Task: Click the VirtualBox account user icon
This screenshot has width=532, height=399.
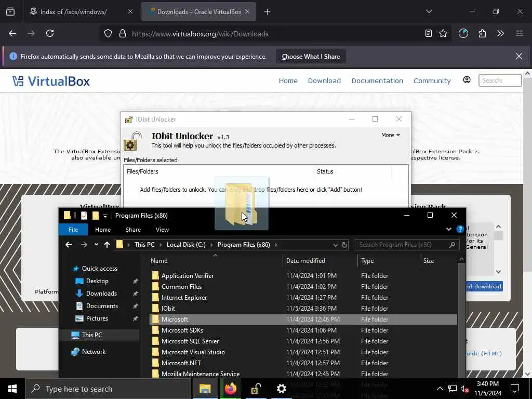Action: 467,79
